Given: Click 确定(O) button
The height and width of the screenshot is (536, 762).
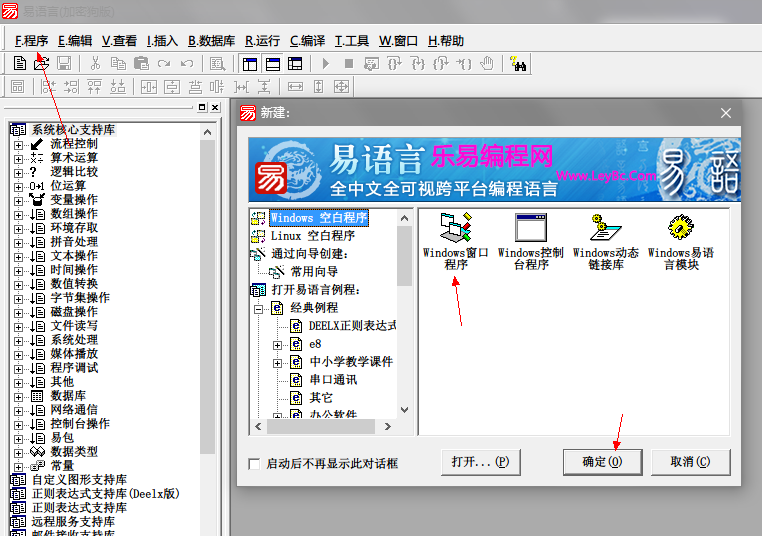Looking at the screenshot, I should (602, 462).
